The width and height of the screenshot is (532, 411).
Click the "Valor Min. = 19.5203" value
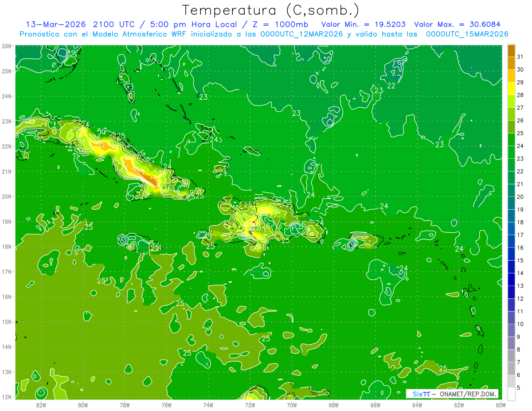363,24
